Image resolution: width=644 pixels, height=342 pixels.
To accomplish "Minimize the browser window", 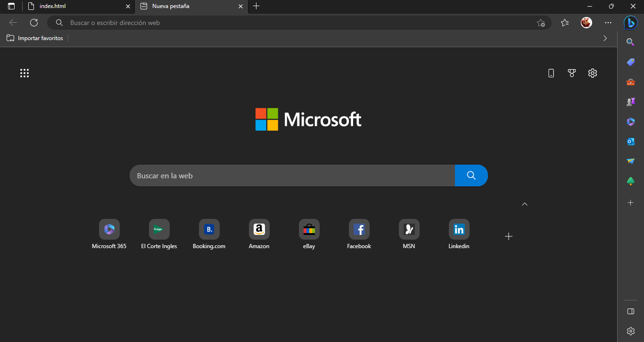I will [590, 6].
